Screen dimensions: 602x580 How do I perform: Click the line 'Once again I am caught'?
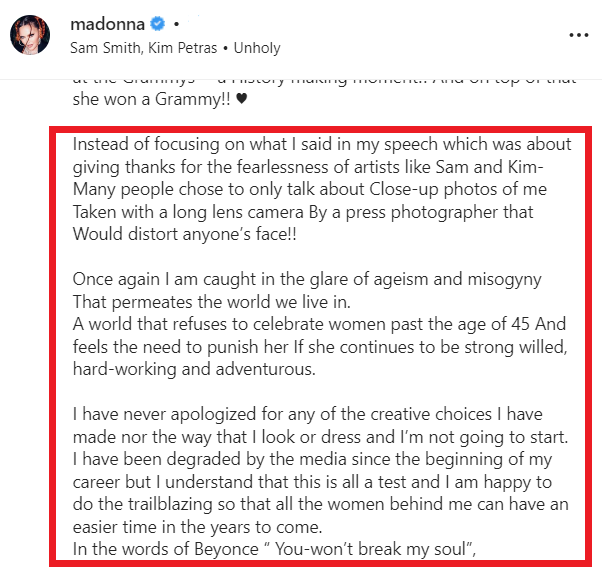[307, 279]
